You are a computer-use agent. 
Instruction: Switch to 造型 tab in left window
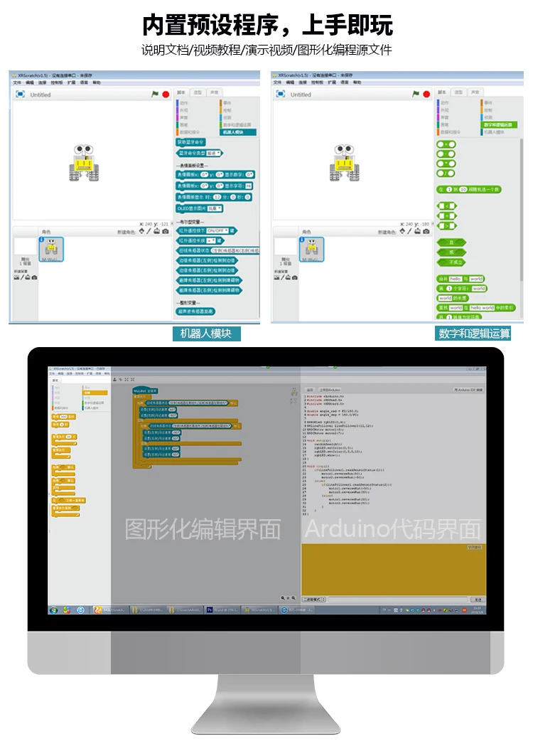(x=198, y=92)
